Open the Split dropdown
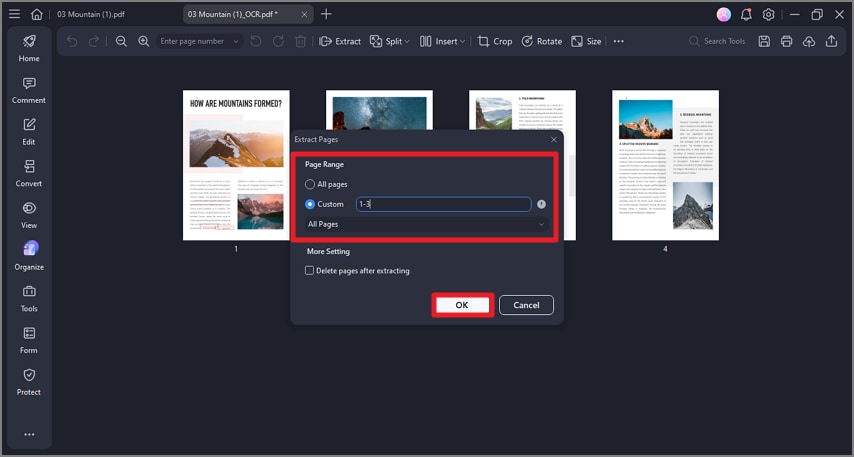This screenshot has height=457, width=854. (x=389, y=41)
